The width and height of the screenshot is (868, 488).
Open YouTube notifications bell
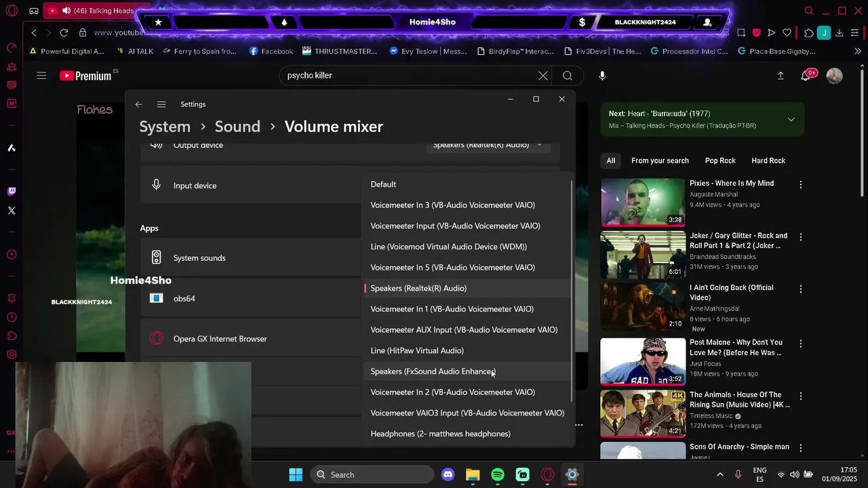pyautogui.click(x=806, y=76)
